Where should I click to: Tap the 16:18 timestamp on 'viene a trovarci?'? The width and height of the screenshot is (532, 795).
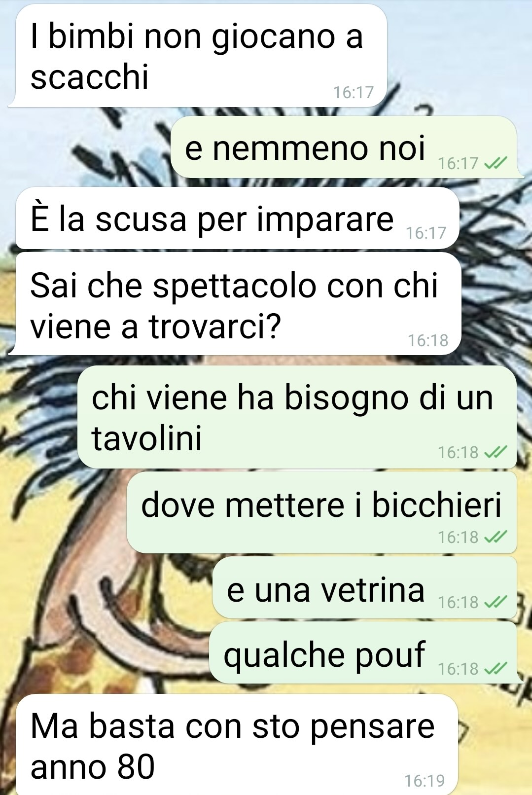coord(428,340)
